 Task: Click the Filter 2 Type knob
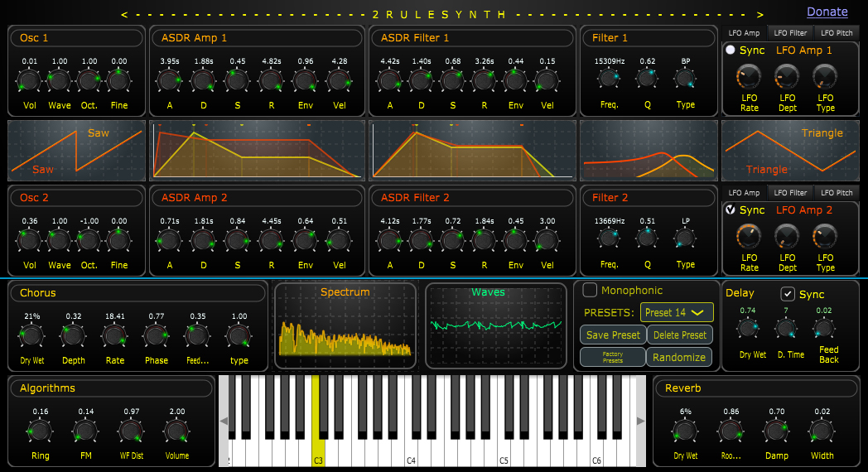coord(685,238)
